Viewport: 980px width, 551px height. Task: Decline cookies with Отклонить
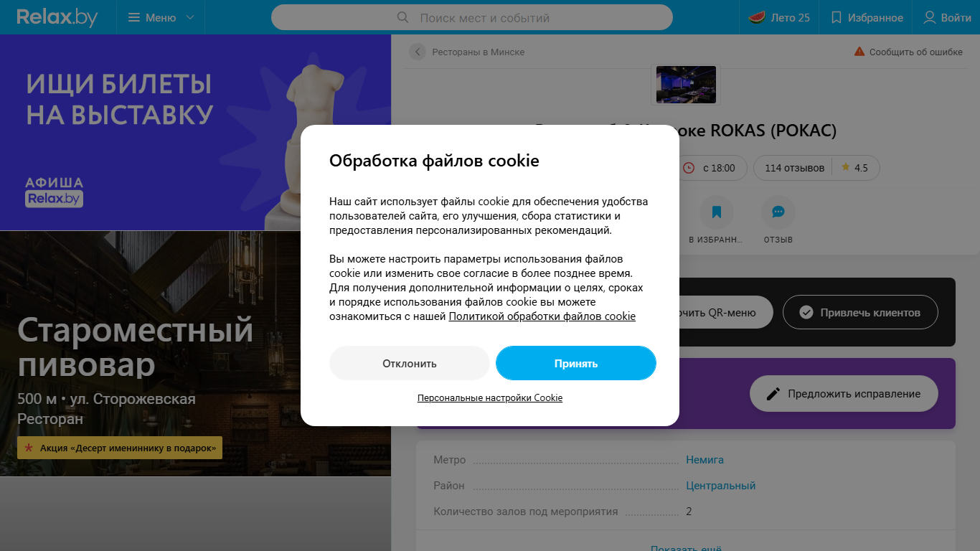click(x=409, y=363)
